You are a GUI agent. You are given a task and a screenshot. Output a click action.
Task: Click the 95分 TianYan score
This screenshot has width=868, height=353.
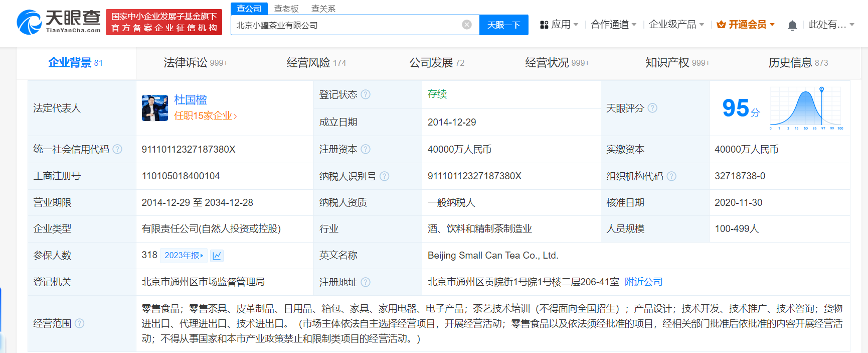741,108
